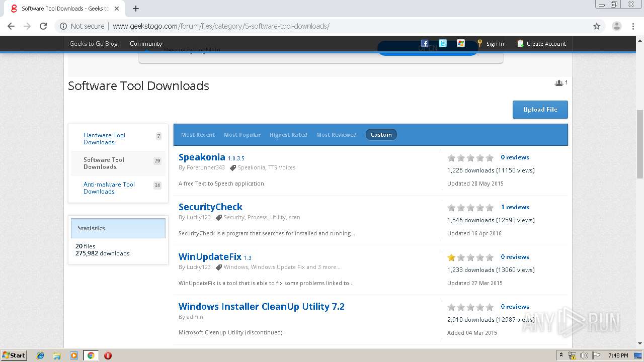Click tag icon beside Speakonia tags
Image resolution: width=644 pixels, height=362 pixels.
(x=233, y=167)
